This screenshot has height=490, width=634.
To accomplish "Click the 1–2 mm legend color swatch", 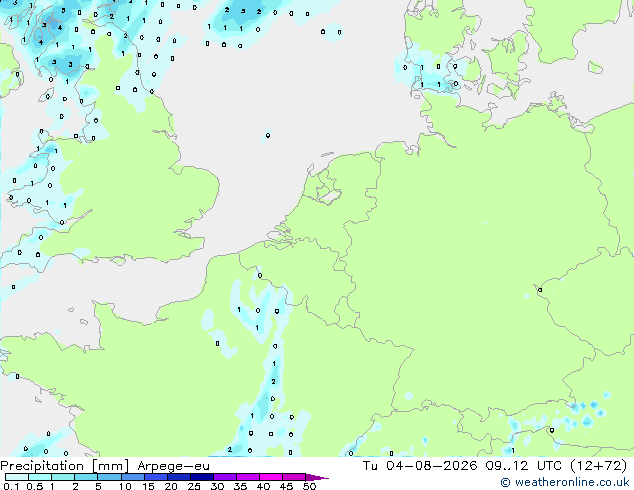I will pyautogui.click(x=63, y=477).
